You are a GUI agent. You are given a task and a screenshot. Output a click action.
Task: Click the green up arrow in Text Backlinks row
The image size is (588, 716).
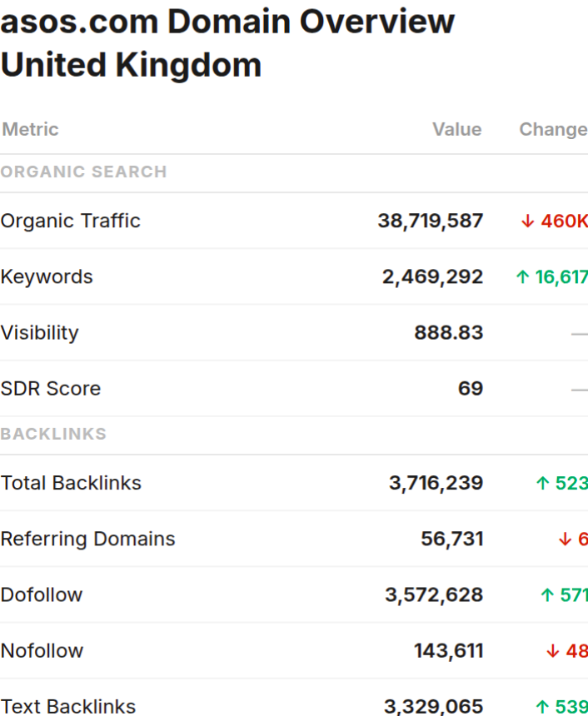543,707
